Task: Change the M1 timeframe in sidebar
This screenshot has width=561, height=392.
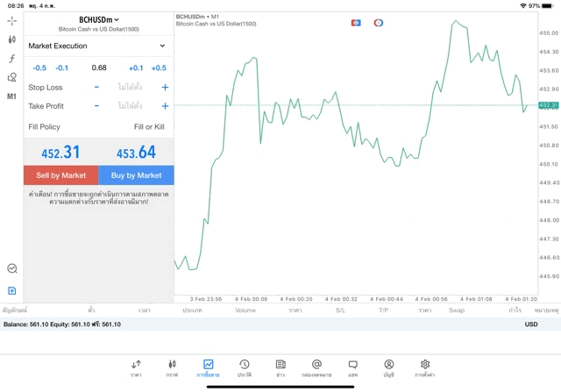Action: click(11, 96)
